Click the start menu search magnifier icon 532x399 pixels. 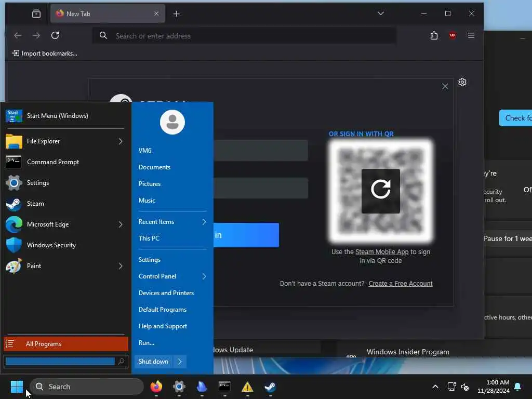(x=122, y=362)
